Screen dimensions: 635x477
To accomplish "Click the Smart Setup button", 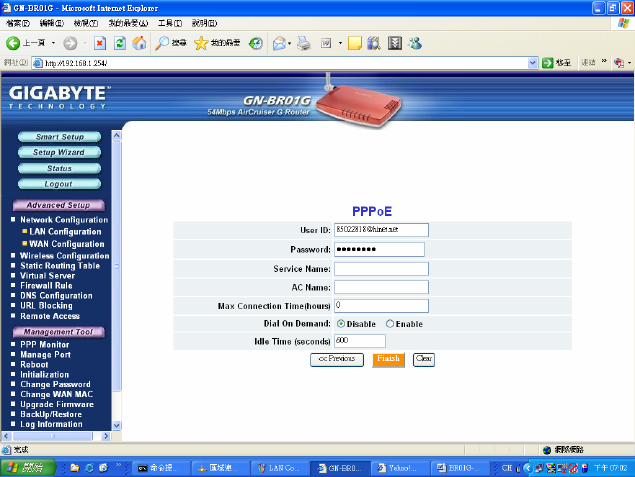I will coord(60,137).
